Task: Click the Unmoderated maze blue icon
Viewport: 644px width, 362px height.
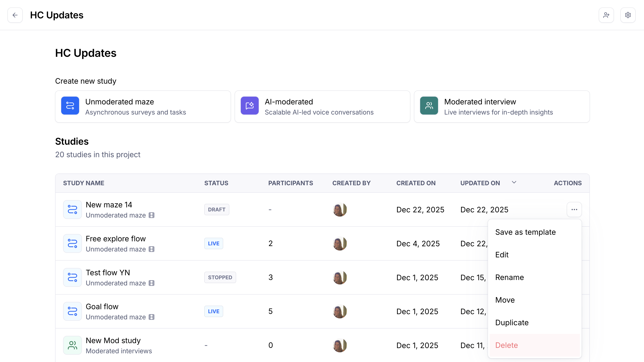Action: tap(70, 106)
